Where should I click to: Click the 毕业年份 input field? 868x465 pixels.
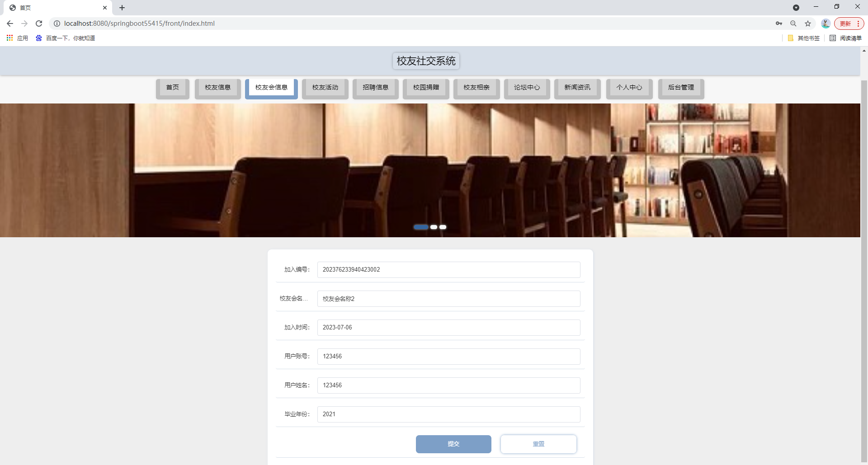(448, 414)
